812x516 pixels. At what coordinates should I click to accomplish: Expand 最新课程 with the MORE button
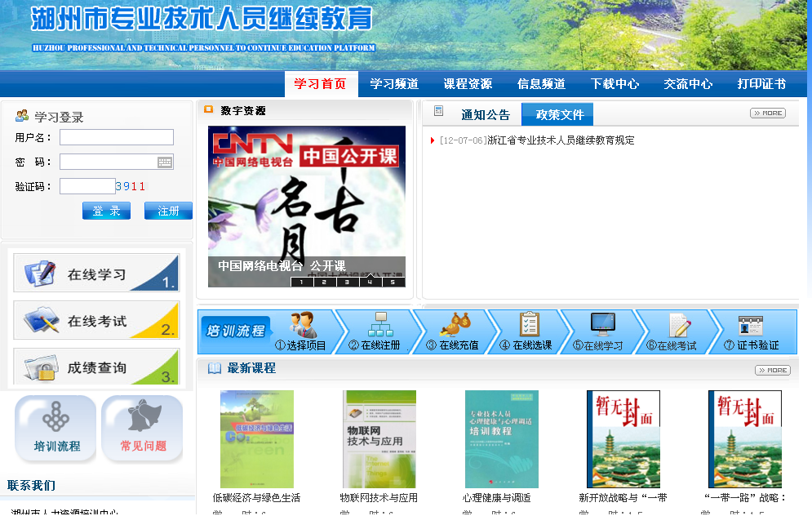pyautogui.click(x=772, y=371)
